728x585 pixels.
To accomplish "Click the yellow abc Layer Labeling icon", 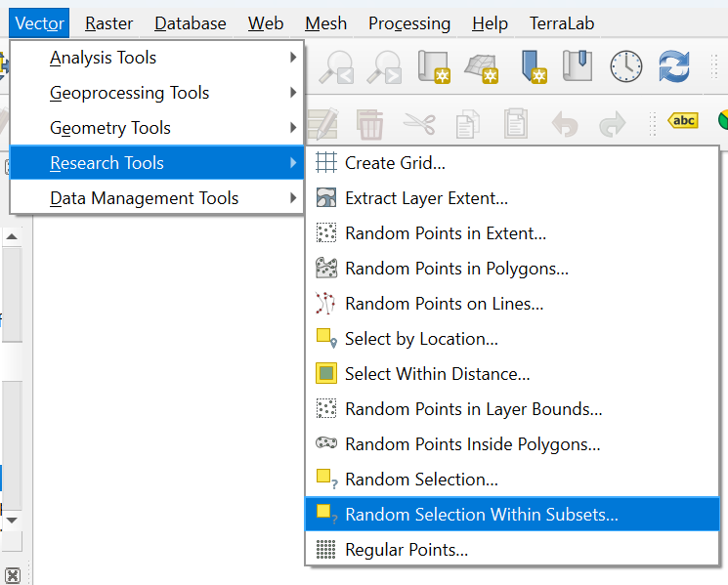I will coord(682,121).
